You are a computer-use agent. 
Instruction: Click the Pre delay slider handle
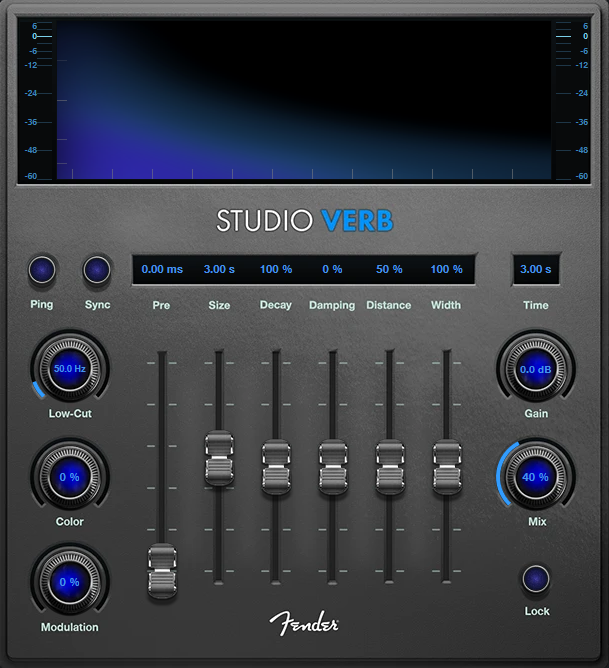[161, 571]
